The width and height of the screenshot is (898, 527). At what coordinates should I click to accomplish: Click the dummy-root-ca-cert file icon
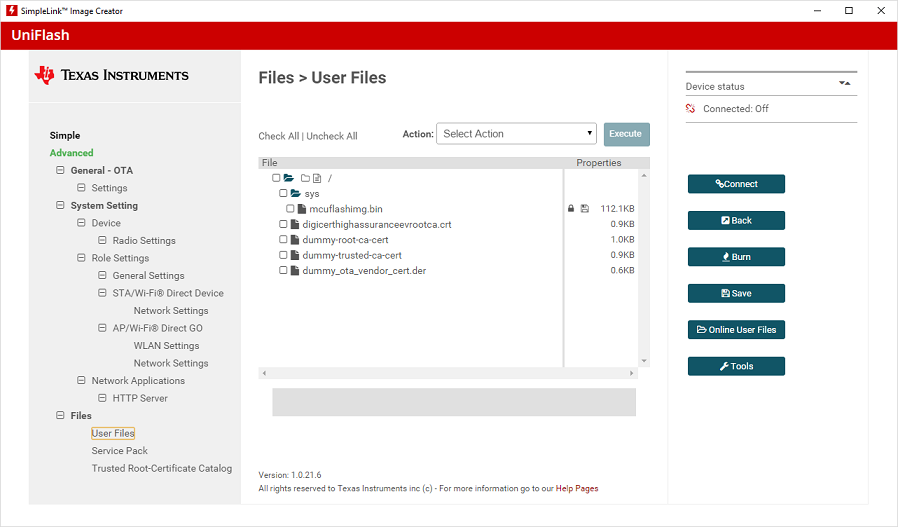click(295, 239)
